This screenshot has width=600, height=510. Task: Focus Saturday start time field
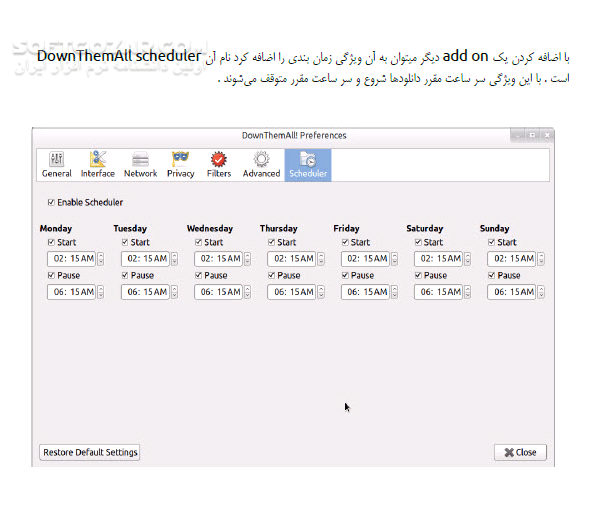(x=439, y=259)
